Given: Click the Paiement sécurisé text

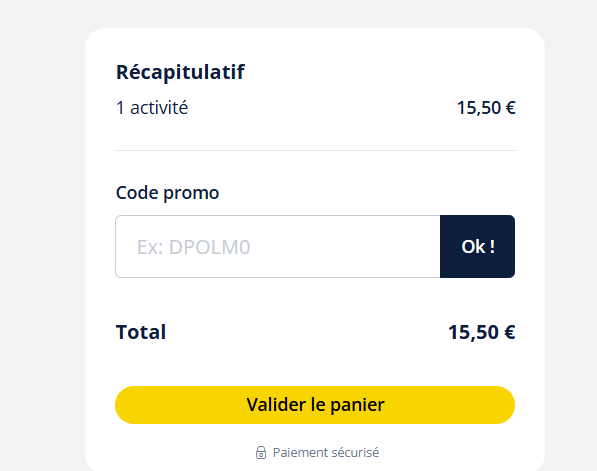Looking at the screenshot, I should 326,452.
